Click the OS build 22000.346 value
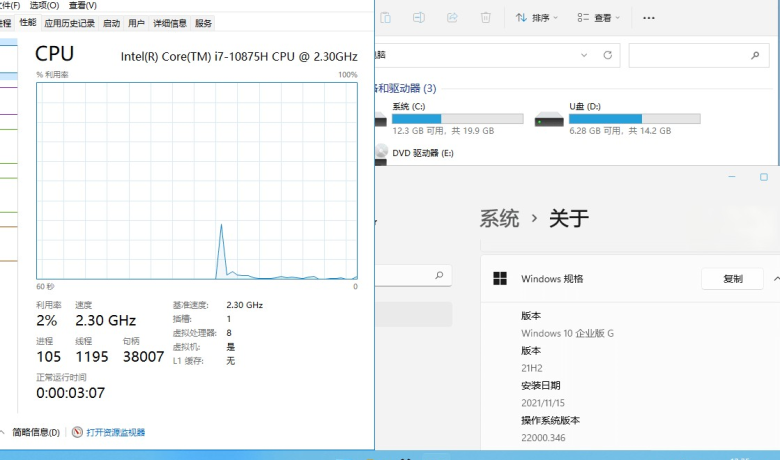This screenshot has height=460, width=780. tap(543, 438)
